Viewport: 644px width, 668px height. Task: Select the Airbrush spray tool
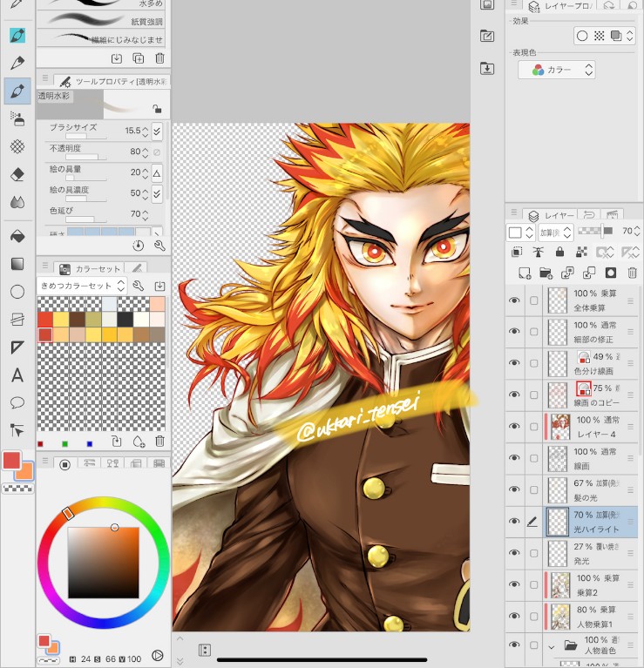[x=17, y=118]
